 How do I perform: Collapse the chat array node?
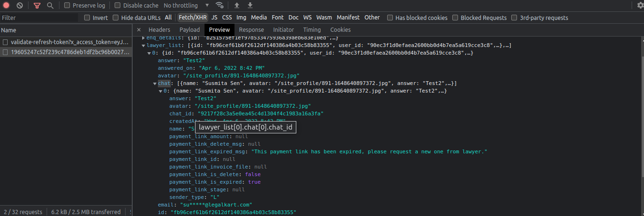click(x=155, y=84)
